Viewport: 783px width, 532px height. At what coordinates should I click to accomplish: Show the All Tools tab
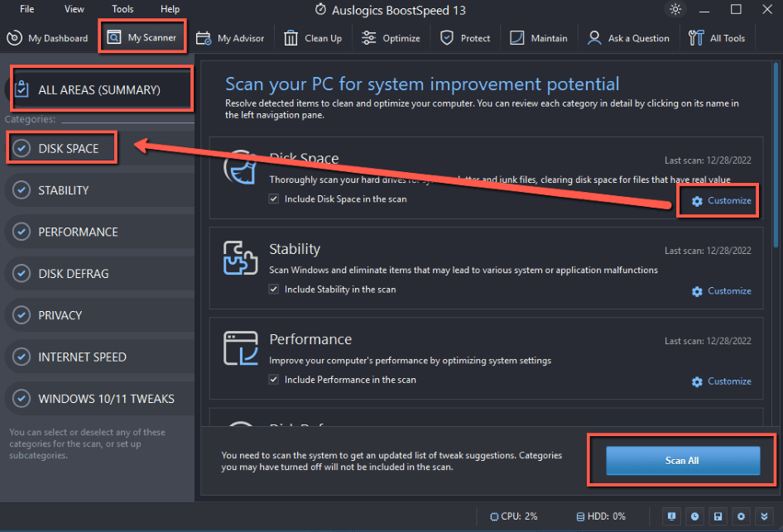(x=717, y=38)
